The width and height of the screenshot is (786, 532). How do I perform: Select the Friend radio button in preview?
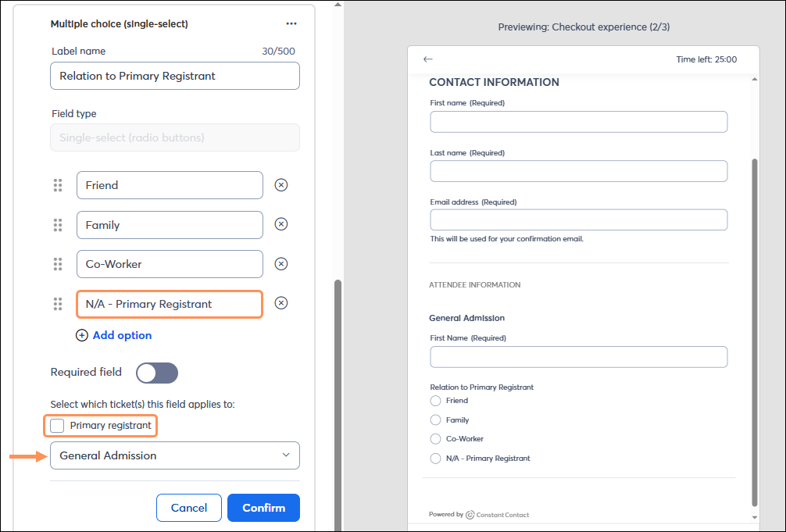[435, 401]
